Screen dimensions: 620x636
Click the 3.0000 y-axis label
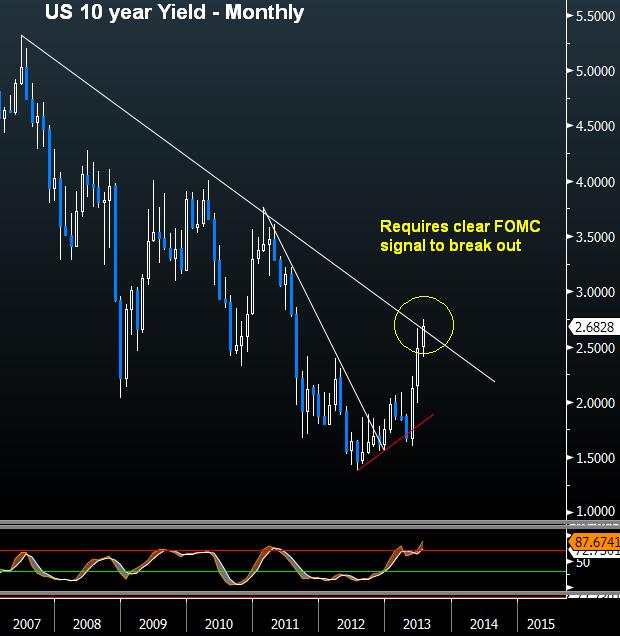(x=595, y=292)
